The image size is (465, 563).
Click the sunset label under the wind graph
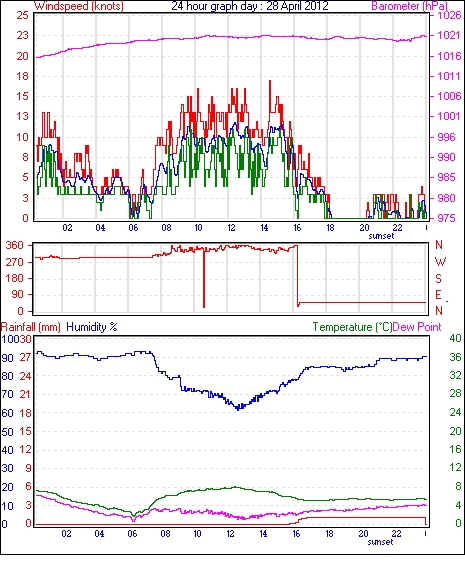(x=381, y=236)
